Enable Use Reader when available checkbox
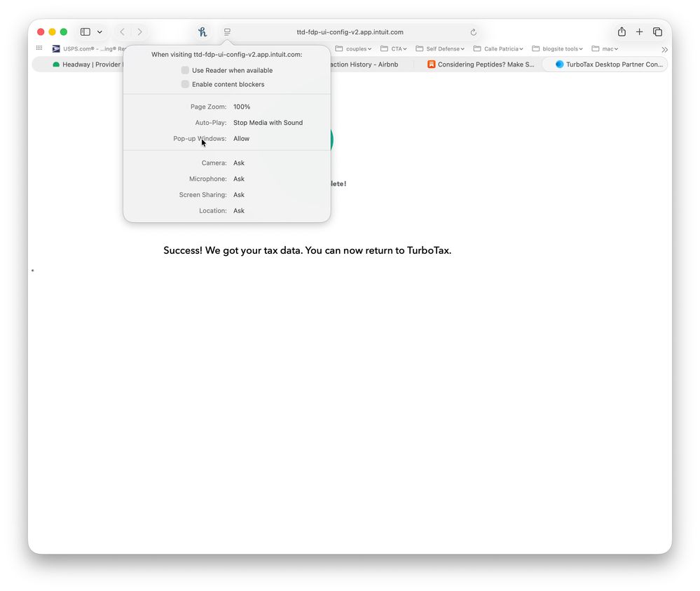Image resolution: width=700 pixels, height=591 pixels. [185, 70]
